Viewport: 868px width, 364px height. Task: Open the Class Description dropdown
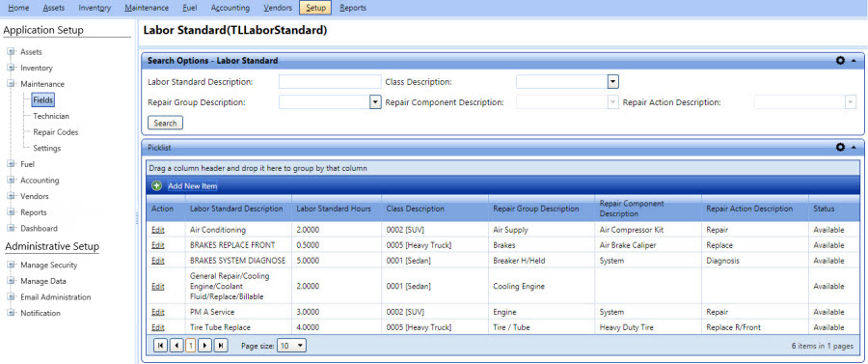click(x=612, y=82)
